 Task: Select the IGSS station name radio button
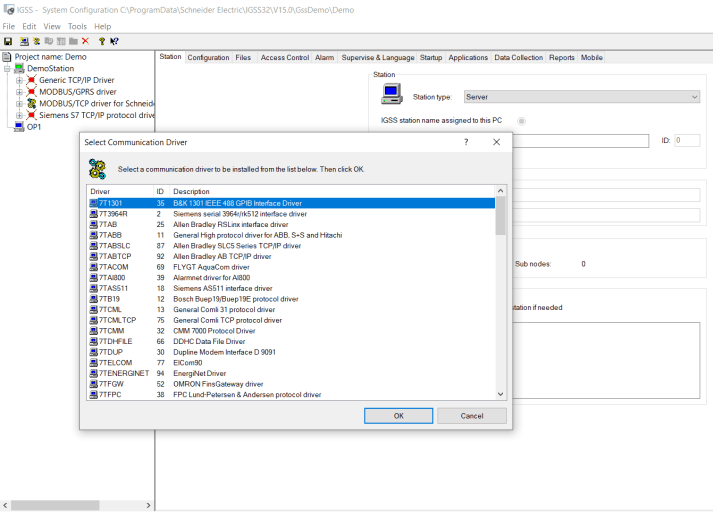(521, 121)
